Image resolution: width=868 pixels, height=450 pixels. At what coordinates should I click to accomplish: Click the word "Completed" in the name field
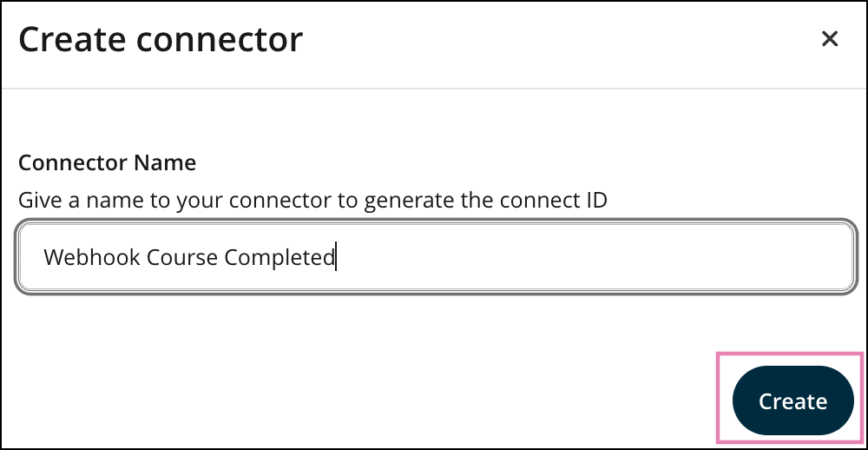(x=279, y=258)
